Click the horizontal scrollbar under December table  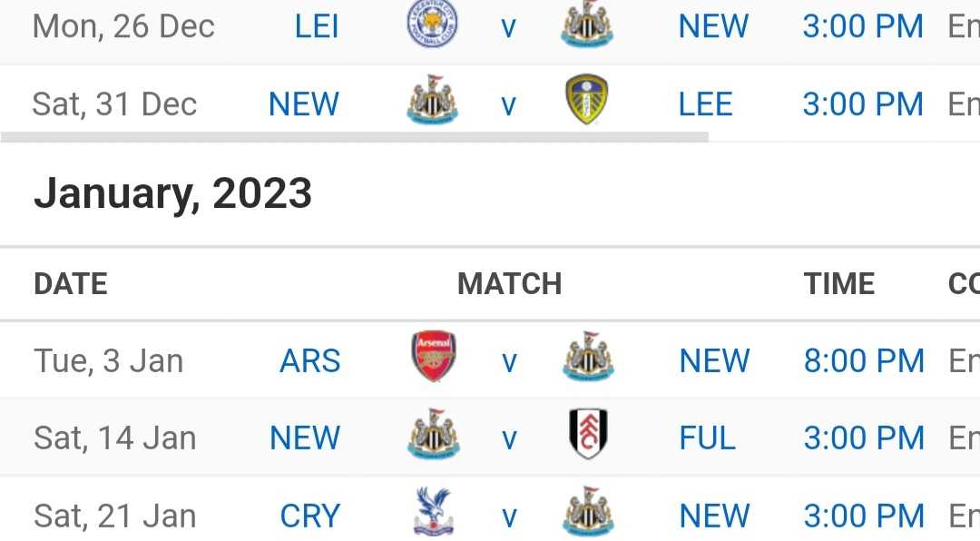click(355, 137)
